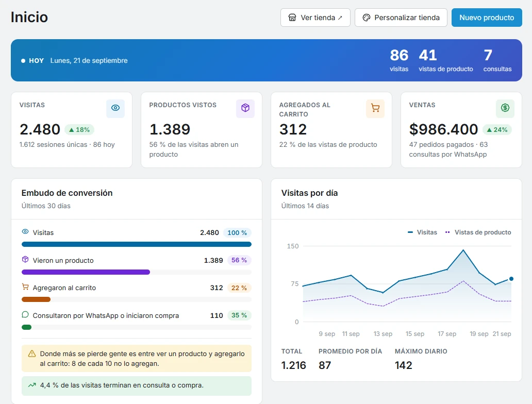Click the last data point on the chart
Screen dimensions: 532x404
(x=511, y=279)
